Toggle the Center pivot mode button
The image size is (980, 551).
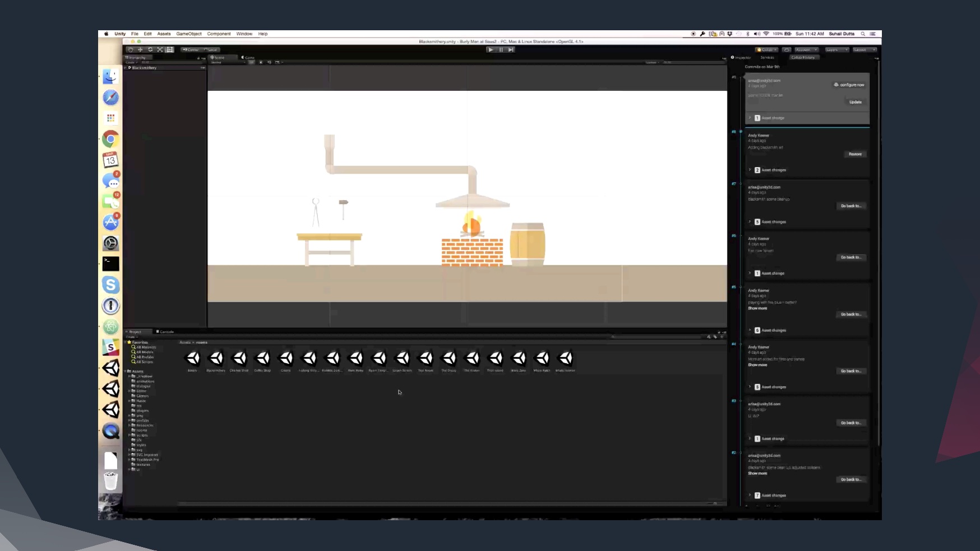(x=191, y=50)
